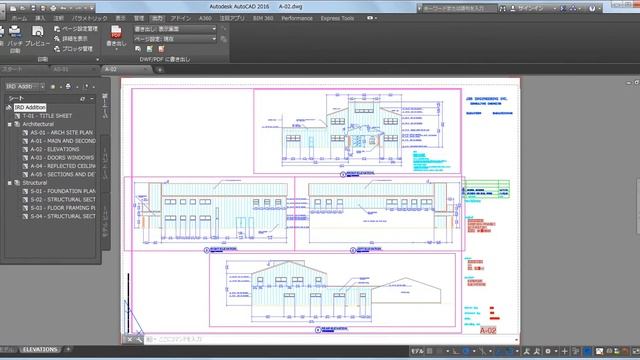Click the Batch Plot icon
The image size is (640, 360).
pyautogui.click(x=15, y=32)
